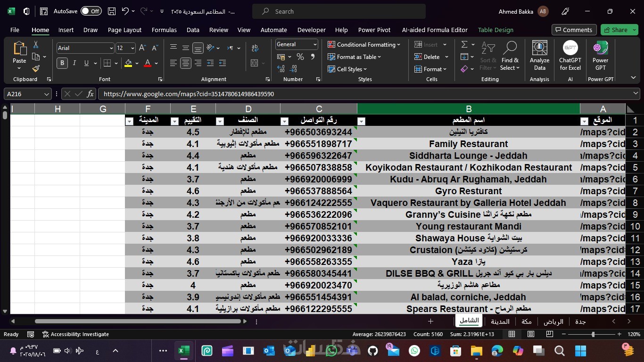Image resolution: width=644 pixels, height=362 pixels.
Task: Toggle bold formatting
Action: coord(62,63)
